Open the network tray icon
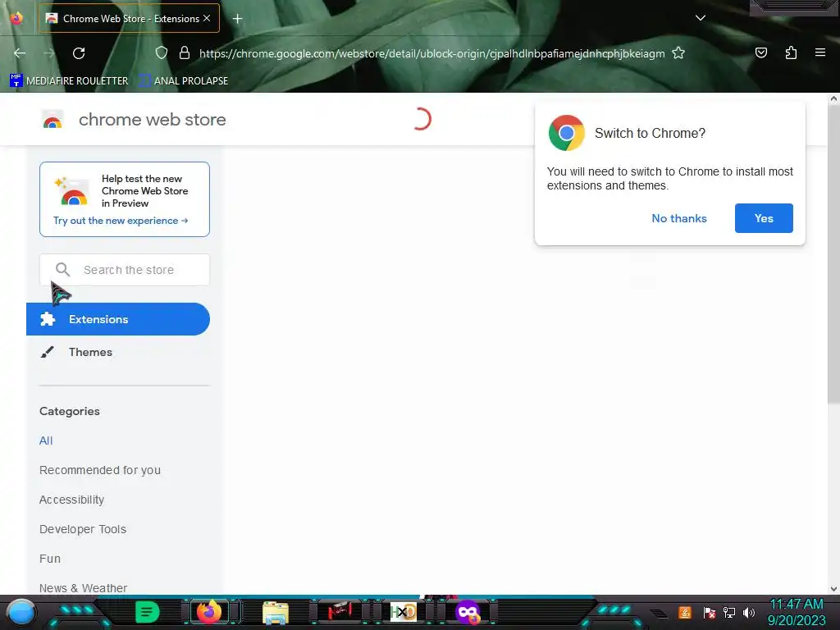Screen dimensions: 840x630 [728, 612]
